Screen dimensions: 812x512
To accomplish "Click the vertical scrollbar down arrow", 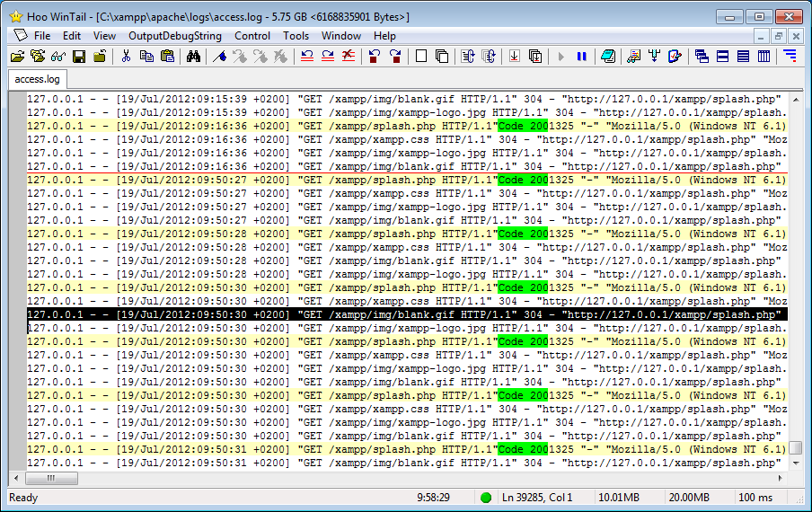I will tap(796, 463).
